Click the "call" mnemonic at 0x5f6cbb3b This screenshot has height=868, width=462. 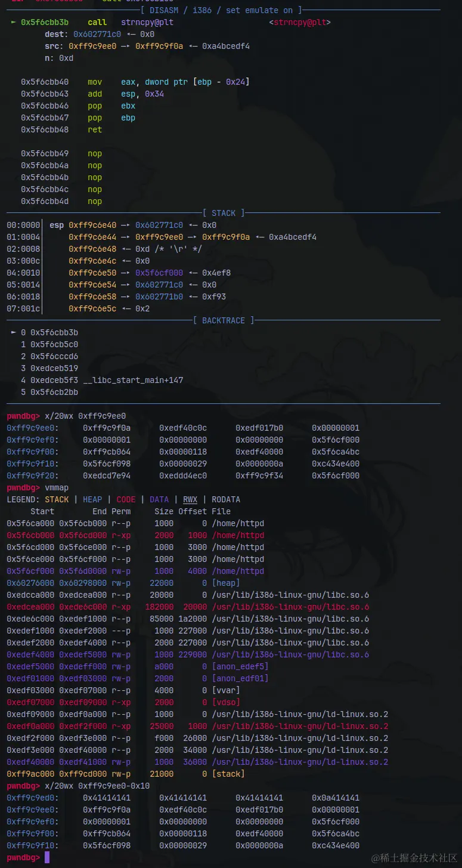97,22
